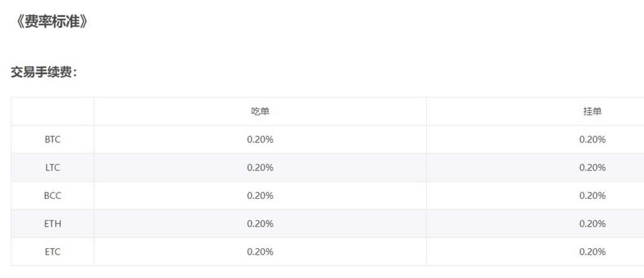Click ETC 挂单 fee value
This screenshot has height=278, width=644.
(592, 251)
